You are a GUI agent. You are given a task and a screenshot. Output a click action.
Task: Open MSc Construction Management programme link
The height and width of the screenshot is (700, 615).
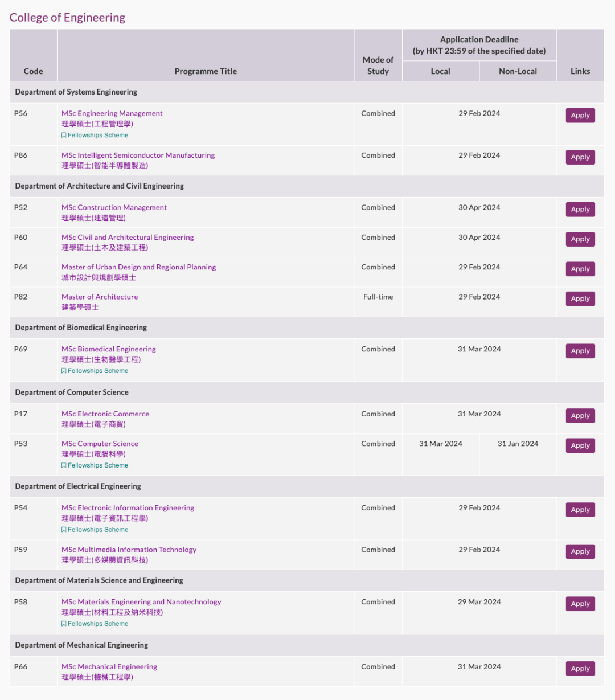(x=114, y=208)
